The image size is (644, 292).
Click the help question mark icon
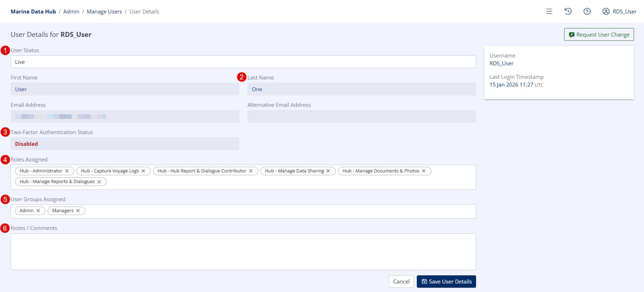tap(587, 11)
